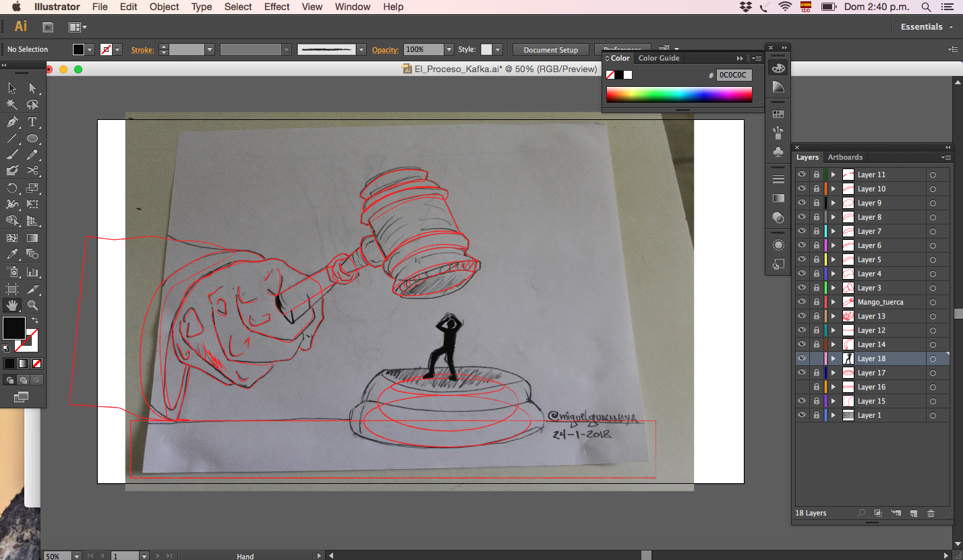The height and width of the screenshot is (560, 963).
Task: Select the Type tool
Action: (x=32, y=122)
